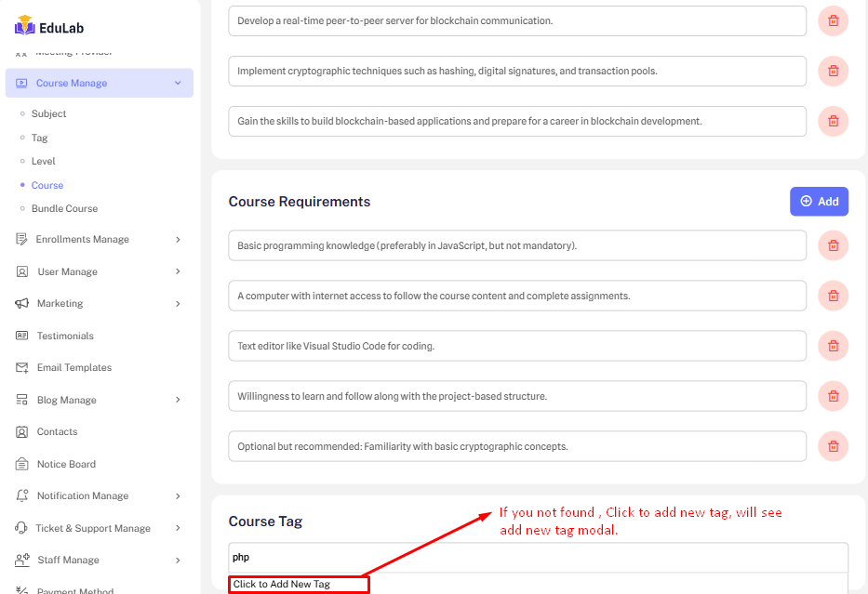Delete the 'Gain the skills' outcome row
868x594 pixels.
tap(833, 121)
